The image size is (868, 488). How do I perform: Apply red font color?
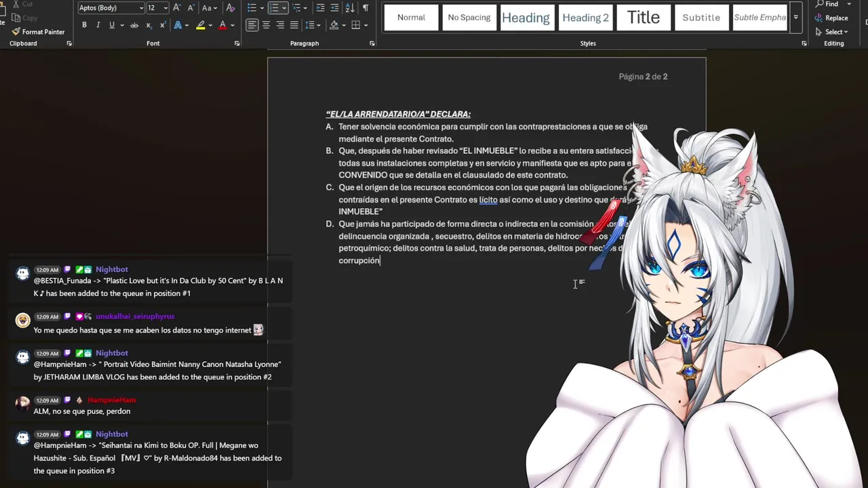click(x=222, y=25)
